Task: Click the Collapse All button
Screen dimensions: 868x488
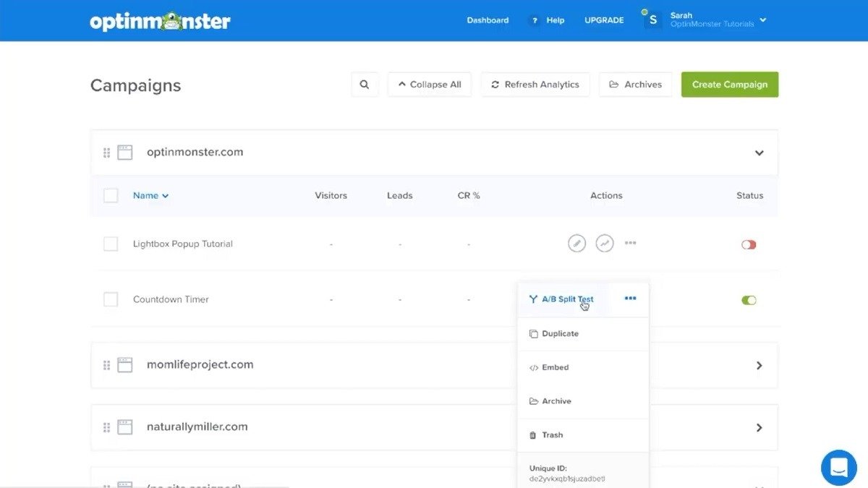Action: click(x=430, y=85)
